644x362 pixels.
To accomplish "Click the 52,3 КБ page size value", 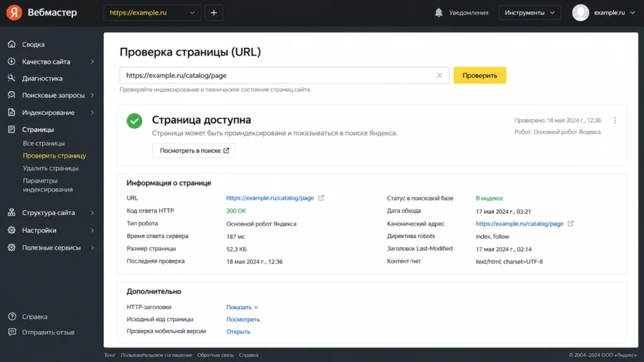I will tap(236, 249).
